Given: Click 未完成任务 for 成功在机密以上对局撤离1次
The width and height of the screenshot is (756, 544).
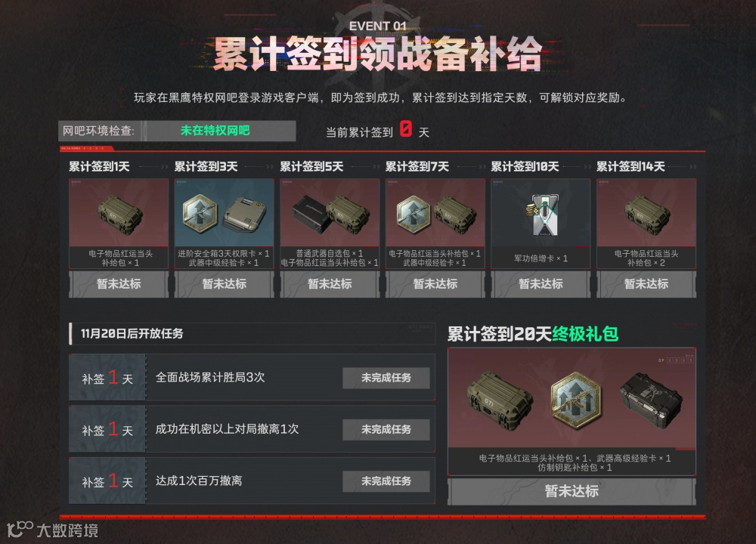Looking at the screenshot, I should click(386, 429).
